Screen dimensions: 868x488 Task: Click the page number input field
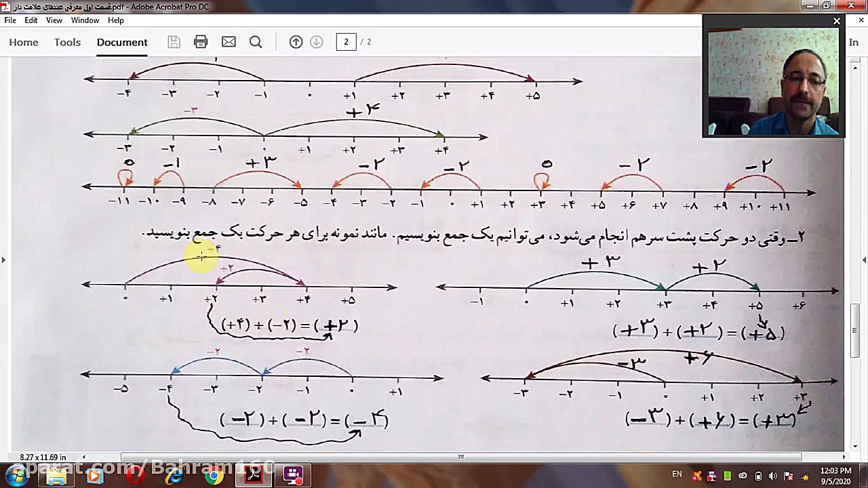click(346, 42)
